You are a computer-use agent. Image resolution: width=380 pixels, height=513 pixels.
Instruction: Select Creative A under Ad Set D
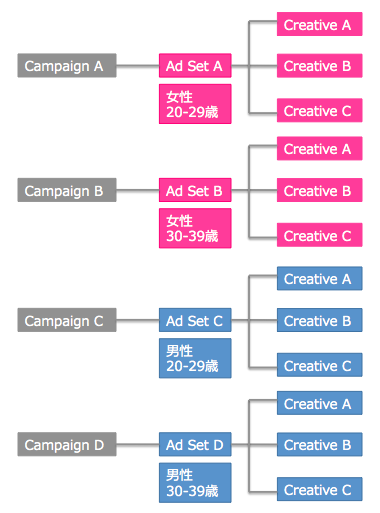coord(320,403)
